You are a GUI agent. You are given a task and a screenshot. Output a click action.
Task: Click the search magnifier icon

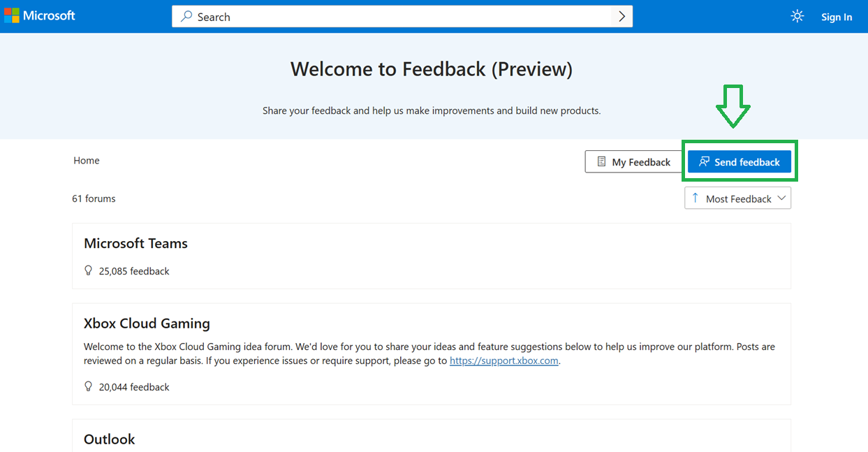tap(186, 16)
